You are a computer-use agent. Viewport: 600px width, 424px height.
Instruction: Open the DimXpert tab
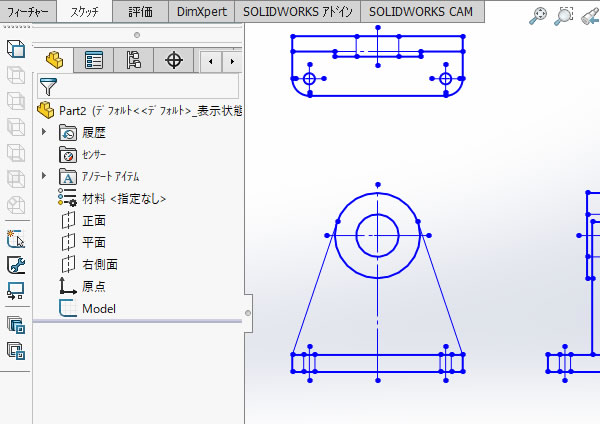pyautogui.click(x=202, y=11)
